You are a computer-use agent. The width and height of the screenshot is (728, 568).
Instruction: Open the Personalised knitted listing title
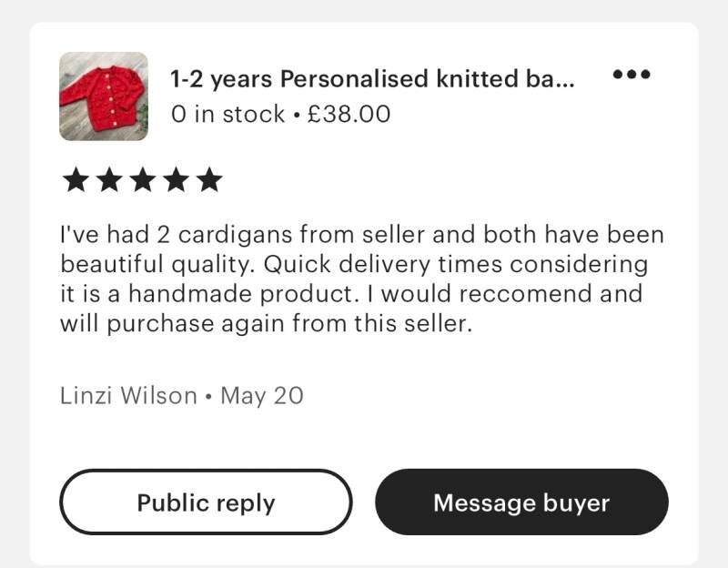click(x=373, y=79)
